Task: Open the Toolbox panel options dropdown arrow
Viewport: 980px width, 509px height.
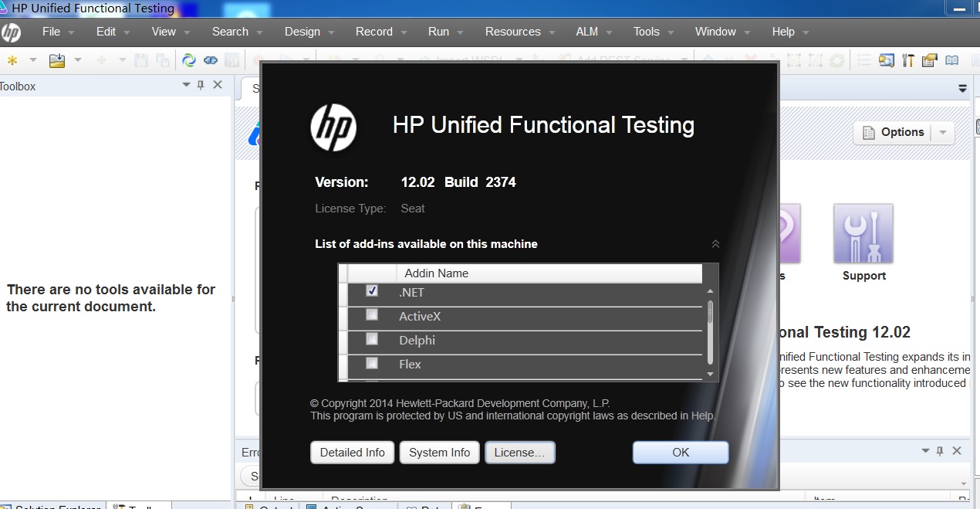Action: pyautogui.click(x=186, y=85)
